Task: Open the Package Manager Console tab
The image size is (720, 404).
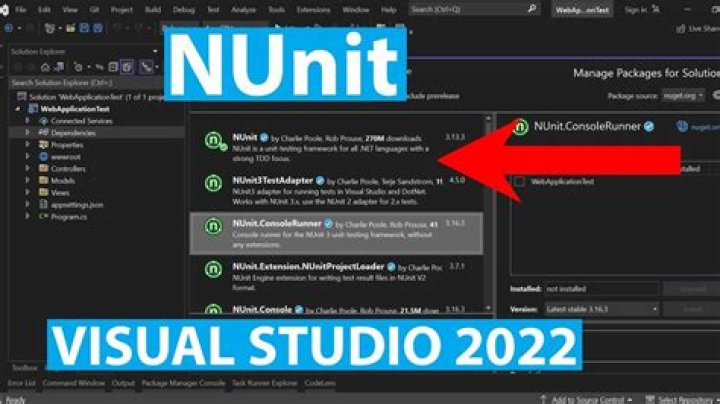Action: [x=183, y=383]
